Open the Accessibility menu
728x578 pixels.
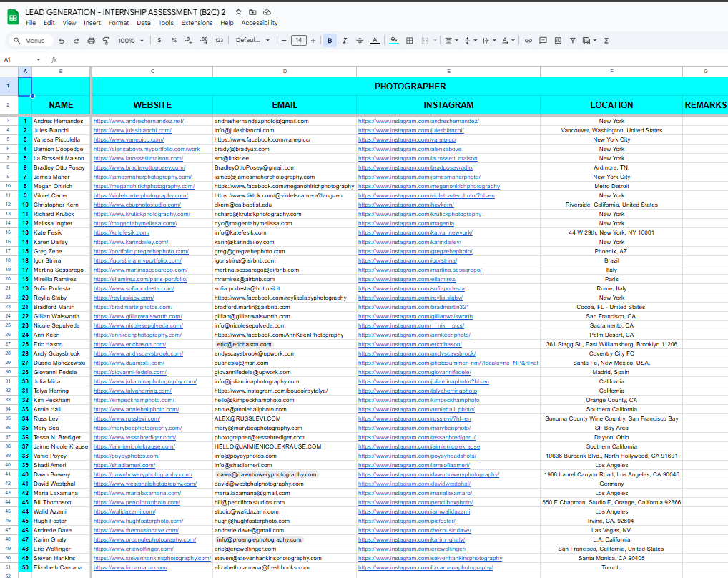(259, 23)
